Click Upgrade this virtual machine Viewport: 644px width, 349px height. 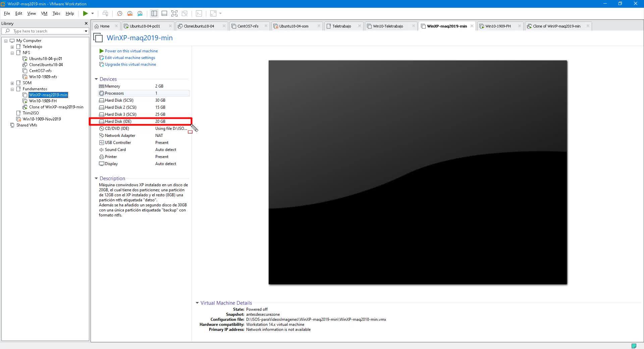pos(130,64)
